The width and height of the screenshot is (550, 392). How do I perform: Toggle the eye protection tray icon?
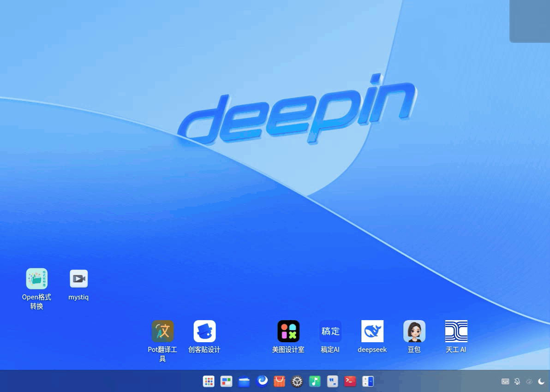(x=529, y=381)
